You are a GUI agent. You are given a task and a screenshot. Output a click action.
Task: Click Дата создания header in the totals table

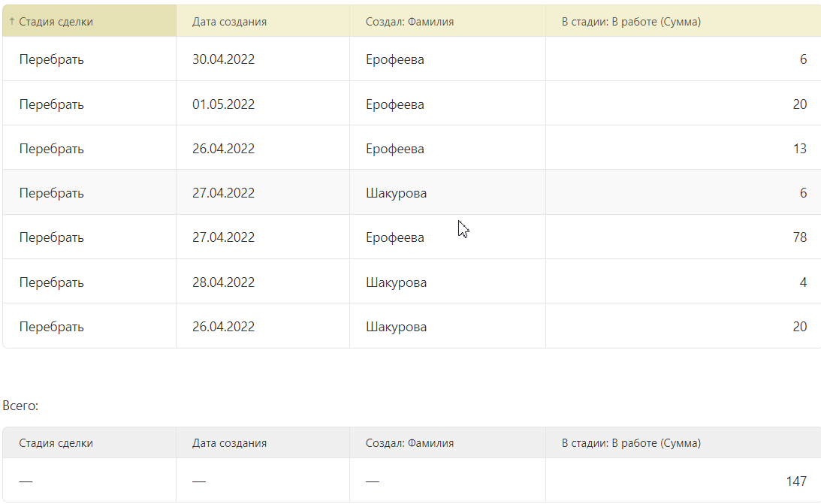point(229,443)
